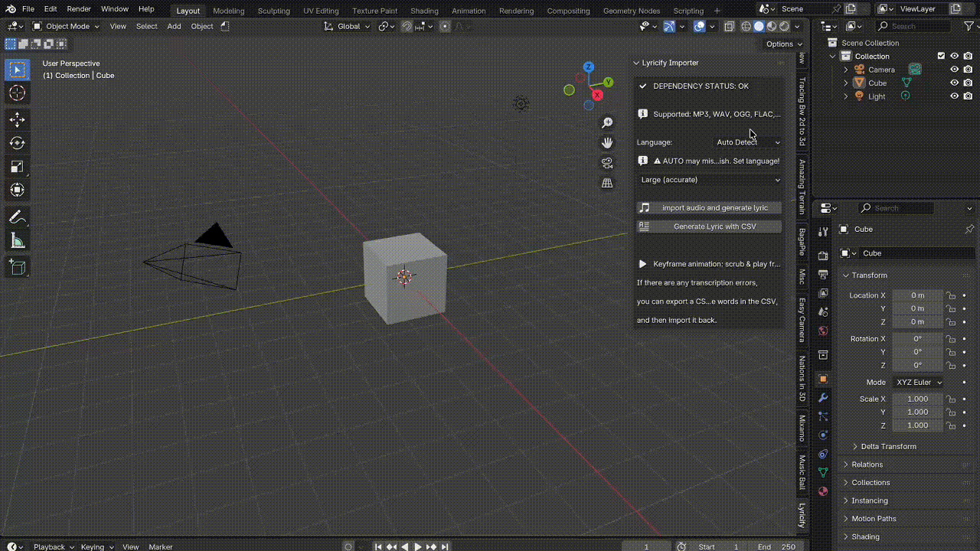Click the End frame field
The width and height of the screenshot is (980, 551).
tap(777, 546)
